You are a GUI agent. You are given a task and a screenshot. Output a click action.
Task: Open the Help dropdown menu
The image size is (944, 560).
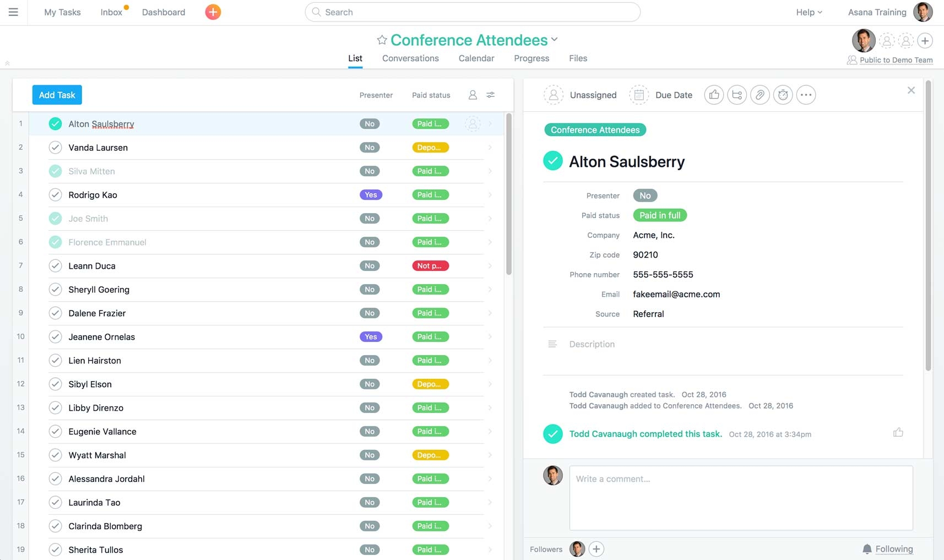809,12
